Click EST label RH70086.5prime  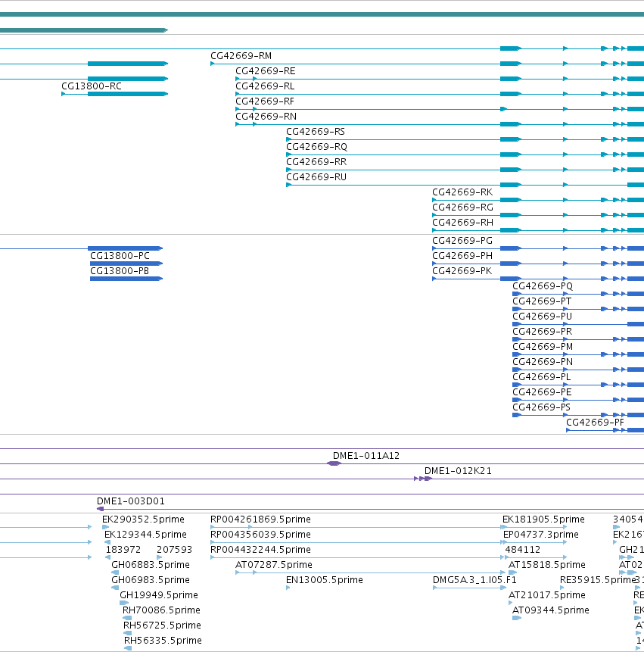(161, 610)
